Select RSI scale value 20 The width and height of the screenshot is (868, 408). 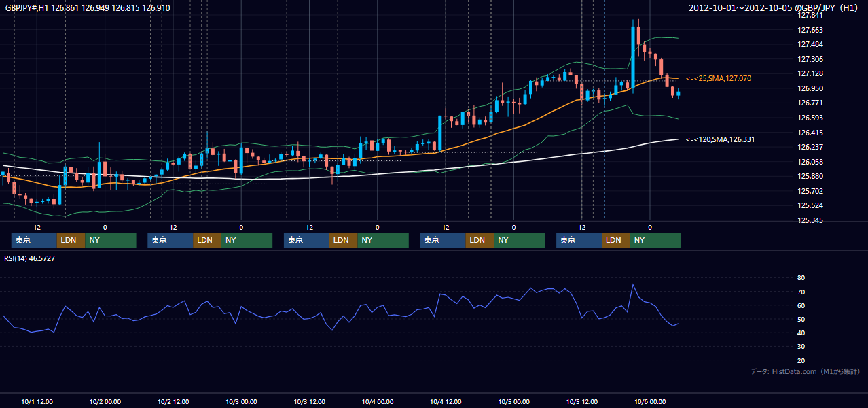coord(801,360)
